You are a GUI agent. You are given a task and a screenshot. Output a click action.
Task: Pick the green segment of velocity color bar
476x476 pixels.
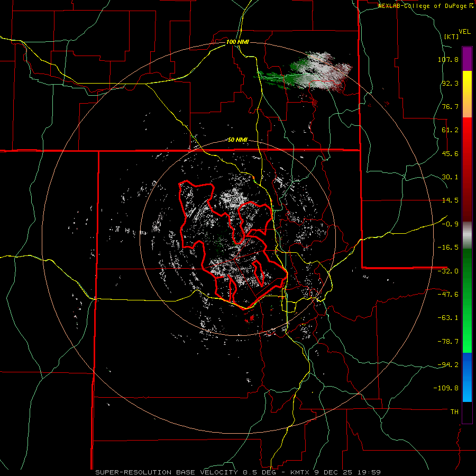point(467,300)
